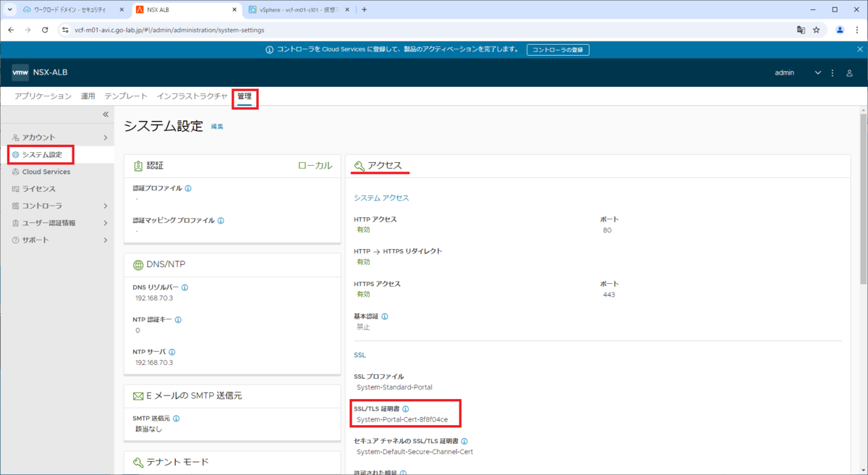Collapse the left sidebar with double chevron
868x475 pixels.
coord(105,114)
